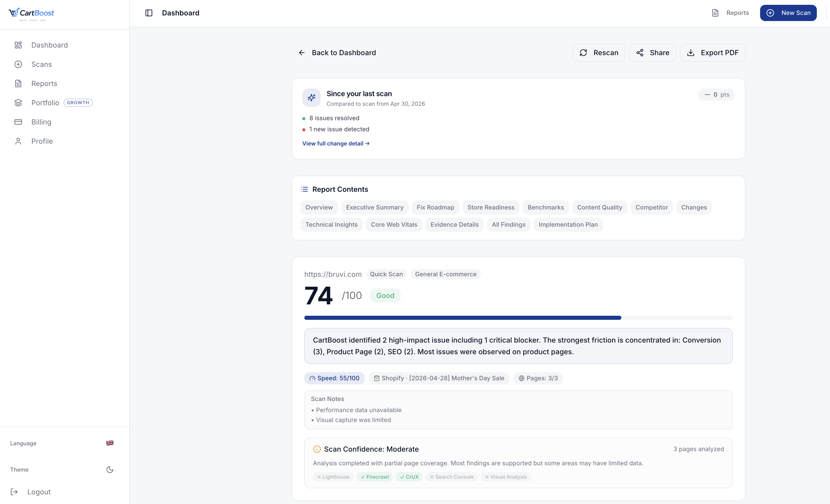Click the Speed: 55/100 chip
The image size is (830, 504).
(334, 378)
